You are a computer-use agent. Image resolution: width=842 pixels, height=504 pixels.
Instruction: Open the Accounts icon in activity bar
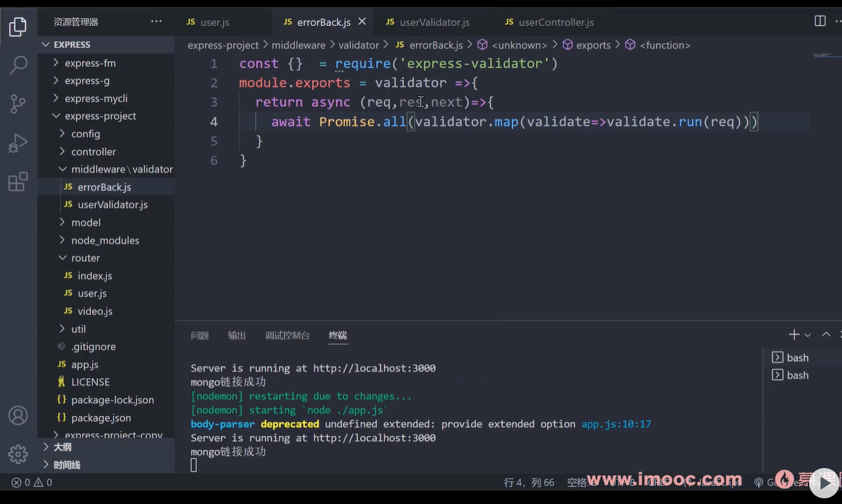pos(18,416)
